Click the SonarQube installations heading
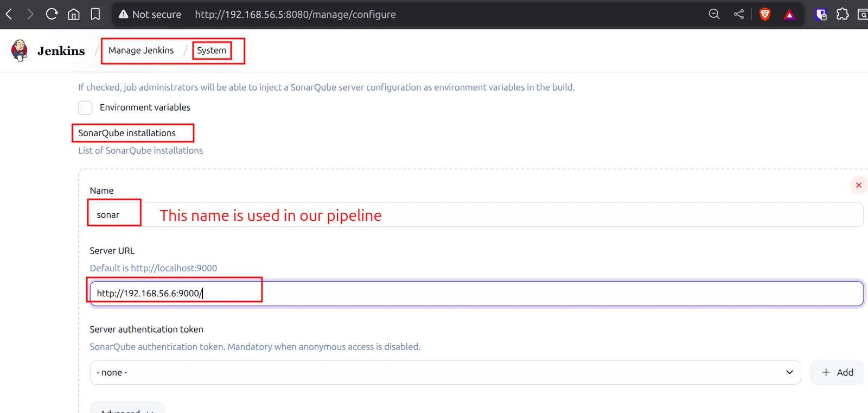The height and width of the screenshot is (413, 868). coord(127,133)
